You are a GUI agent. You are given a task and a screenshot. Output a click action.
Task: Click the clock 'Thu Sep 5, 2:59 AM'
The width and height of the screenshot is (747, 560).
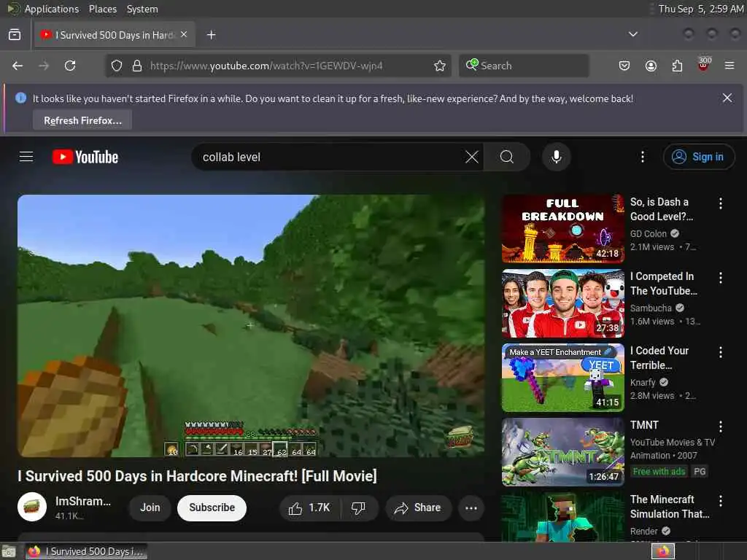pyautogui.click(x=701, y=9)
